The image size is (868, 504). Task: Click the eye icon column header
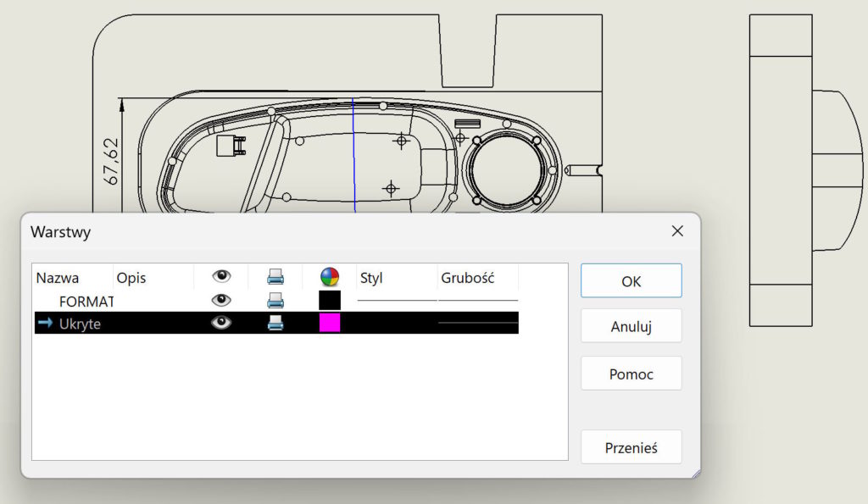(x=221, y=276)
